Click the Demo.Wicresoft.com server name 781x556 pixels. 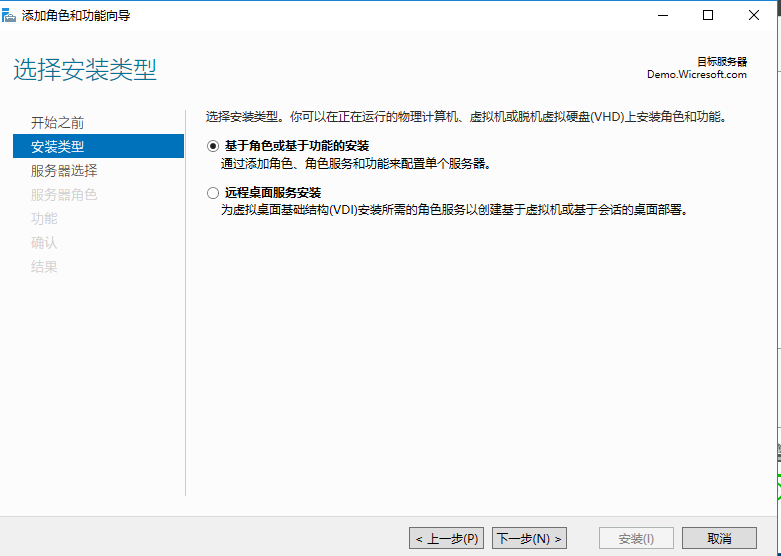697,75
